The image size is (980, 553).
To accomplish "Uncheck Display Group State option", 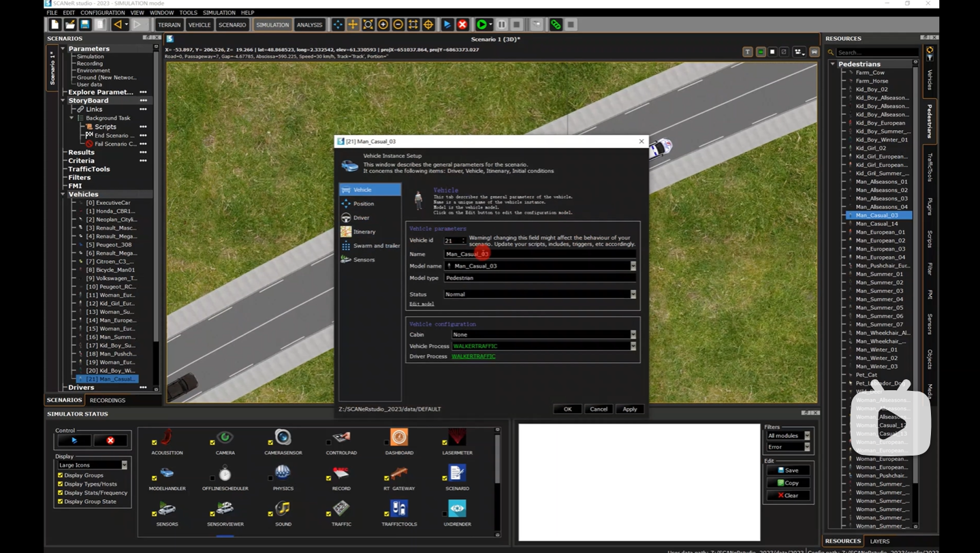I will point(61,501).
